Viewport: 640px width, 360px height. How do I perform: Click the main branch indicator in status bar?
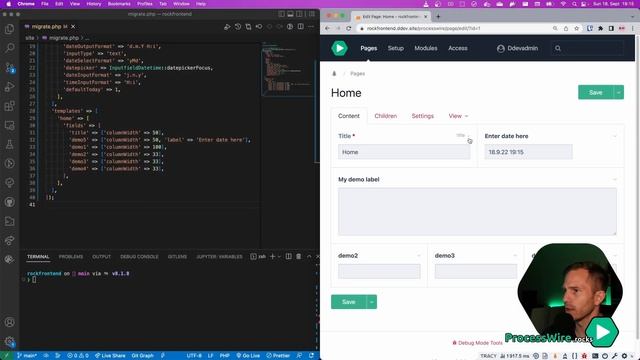[27, 356]
